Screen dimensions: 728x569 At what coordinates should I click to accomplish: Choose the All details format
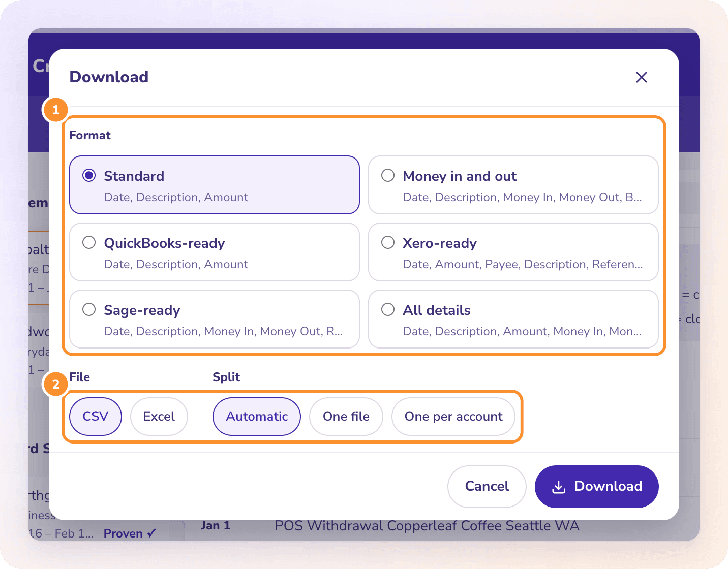[x=513, y=319]
